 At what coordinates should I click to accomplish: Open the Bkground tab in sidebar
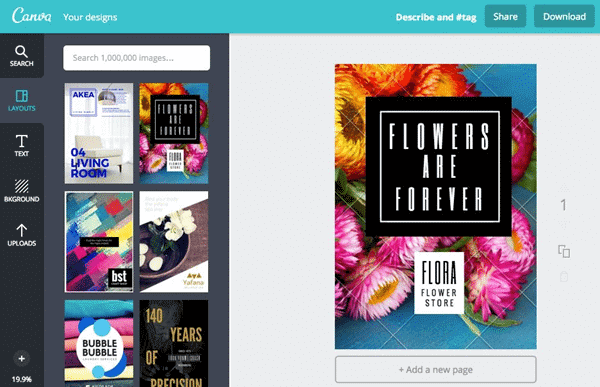(x=21, y=191)
